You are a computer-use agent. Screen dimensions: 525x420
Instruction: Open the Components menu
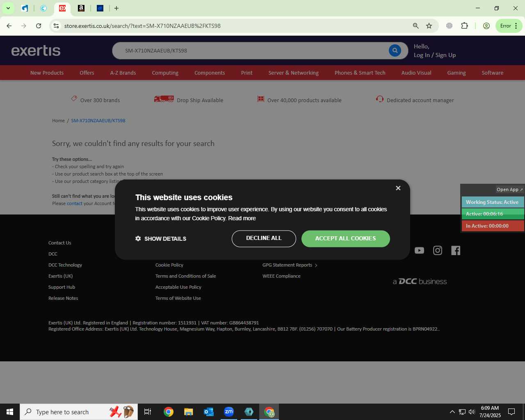[210, 73]
